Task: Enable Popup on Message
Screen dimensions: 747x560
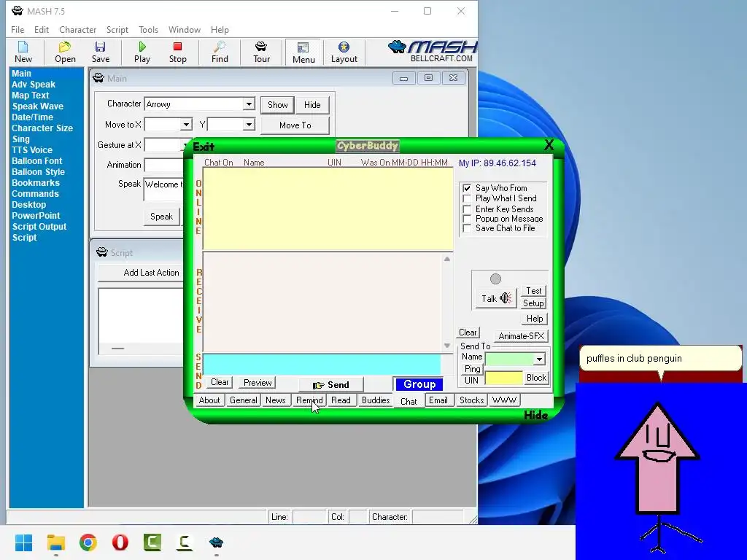Action: coord(467,219)
